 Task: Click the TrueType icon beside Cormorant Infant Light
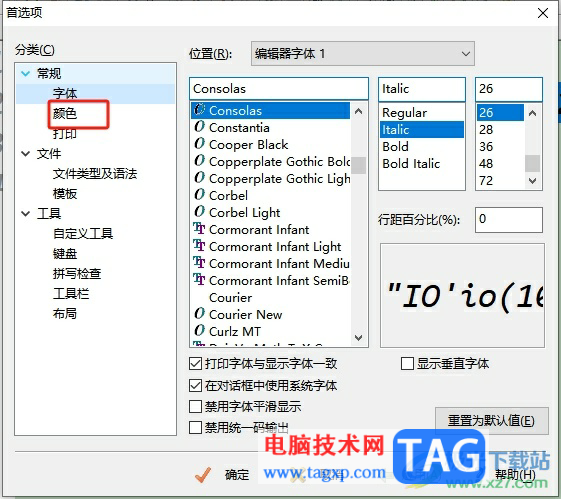199,245
